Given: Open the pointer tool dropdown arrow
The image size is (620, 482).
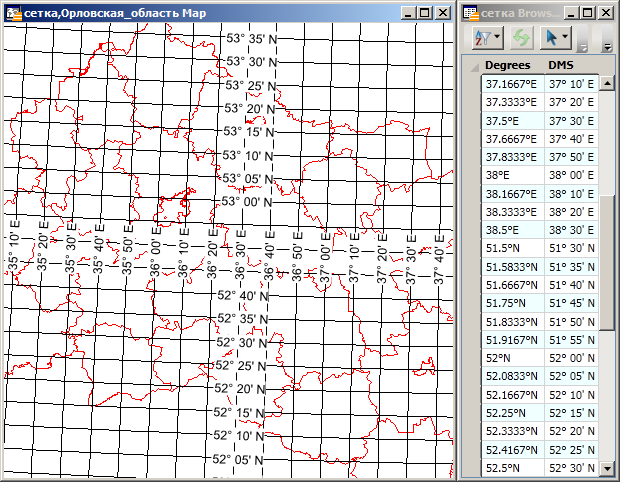Looking at the screenshot, I should coord(566,38).
